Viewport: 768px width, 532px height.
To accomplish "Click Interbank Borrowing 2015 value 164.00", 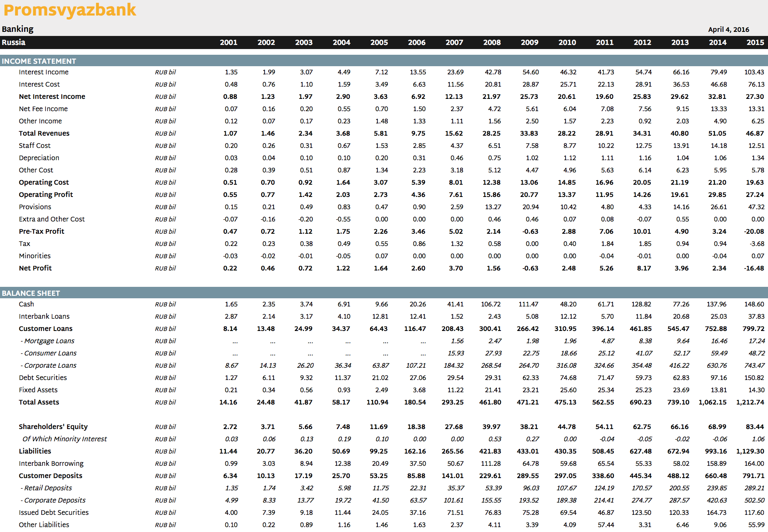I will point(754,464).
